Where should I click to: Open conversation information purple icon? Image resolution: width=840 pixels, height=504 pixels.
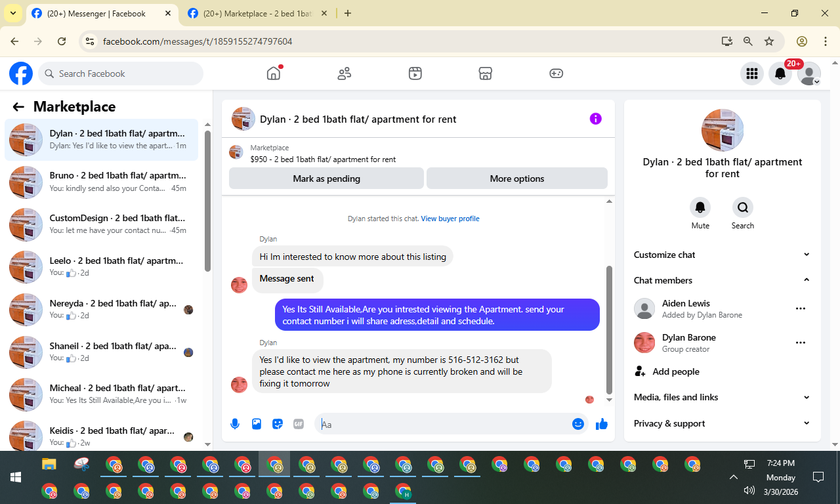coord(595,119)
